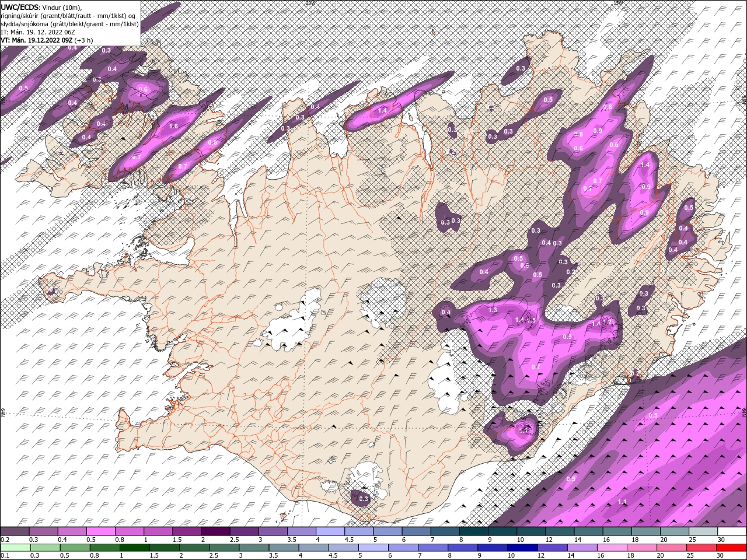Viewport: 747px width, 560px height.
Task: Pick the 12 violet swatch in rain legend
Action: click(x=552, y=548)
